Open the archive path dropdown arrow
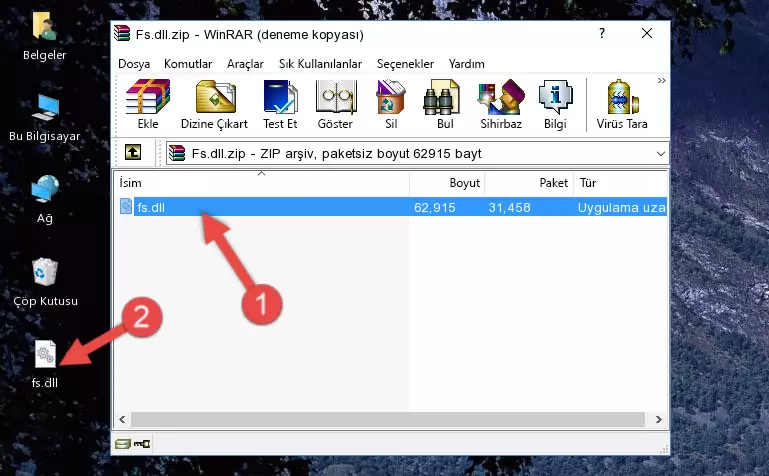Screen dimensions: 769x476 661,153
